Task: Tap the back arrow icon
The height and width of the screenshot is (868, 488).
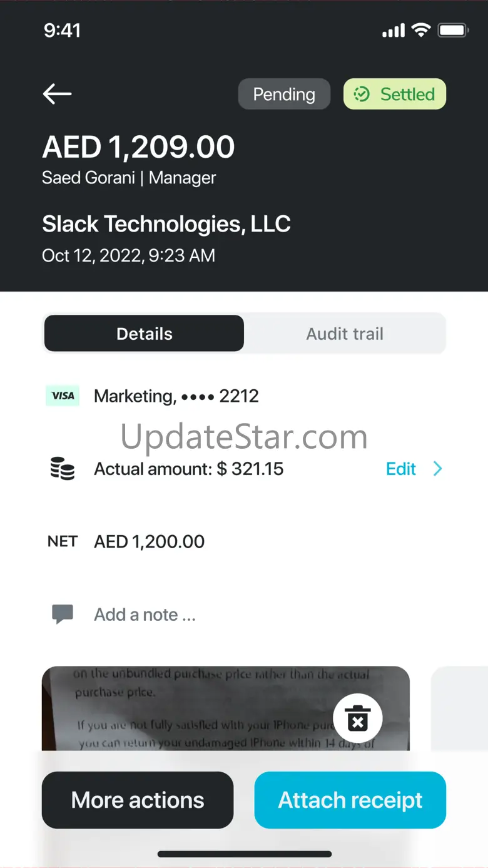Action: (57, 94)
